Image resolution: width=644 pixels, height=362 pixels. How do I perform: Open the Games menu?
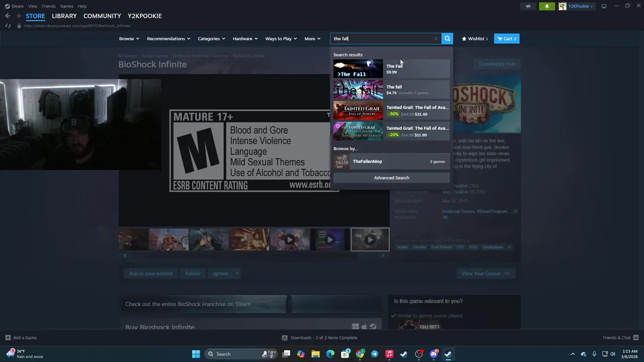pos(67,6)
